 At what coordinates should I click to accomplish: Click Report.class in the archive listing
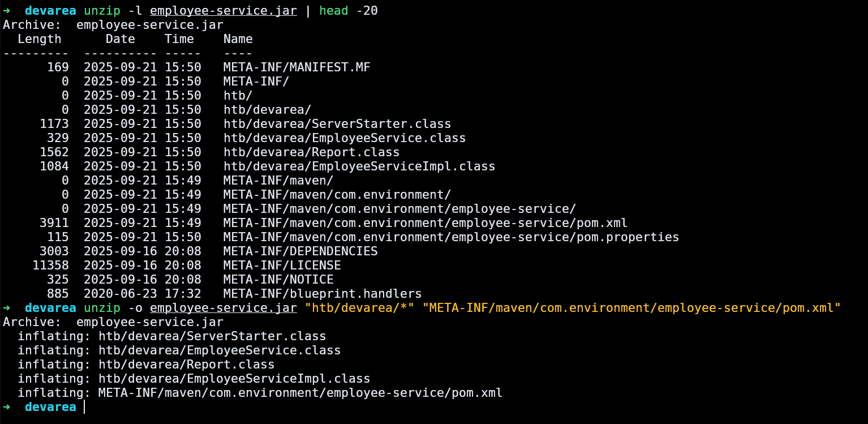pyautogui.click(x=312, y=152)
